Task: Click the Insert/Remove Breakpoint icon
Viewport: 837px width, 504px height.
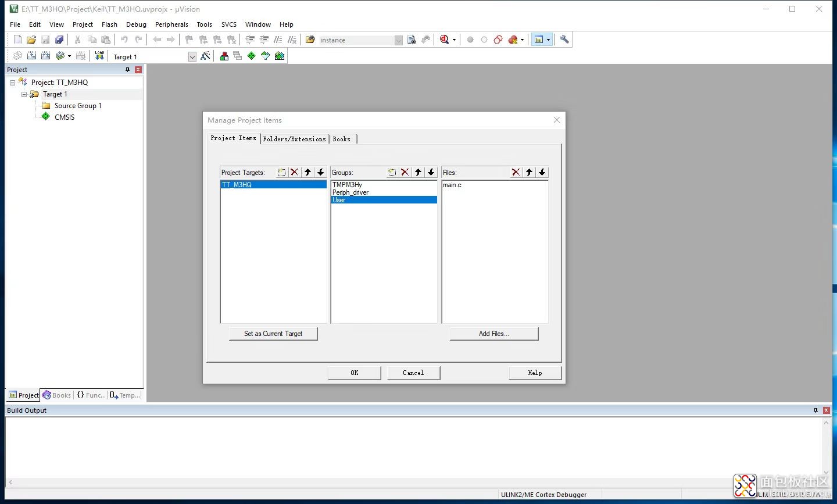Action: pyautogui.click(x=470, y=40)
